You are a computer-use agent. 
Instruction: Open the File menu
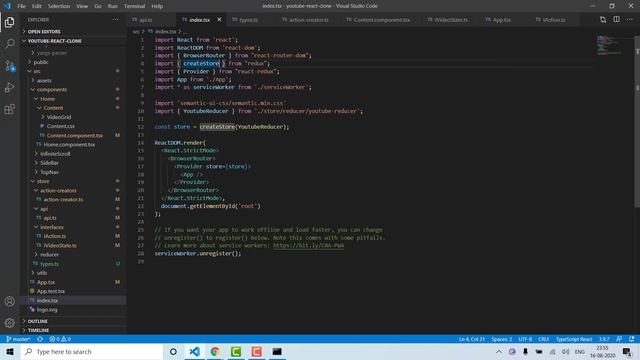pos(21,6)
